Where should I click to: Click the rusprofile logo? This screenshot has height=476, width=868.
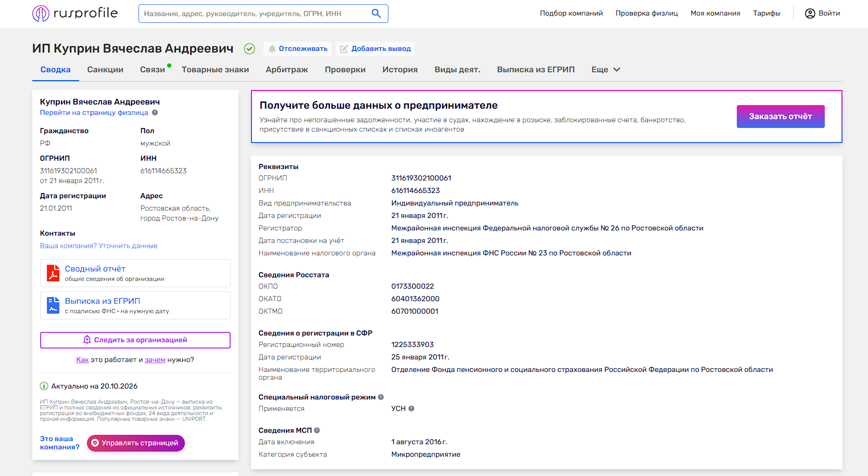75,13
